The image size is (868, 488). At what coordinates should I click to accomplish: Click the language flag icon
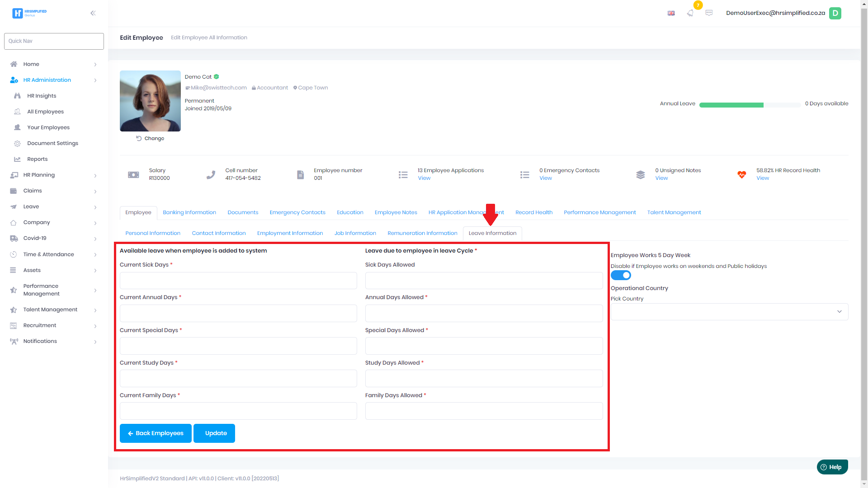point(671,13)
